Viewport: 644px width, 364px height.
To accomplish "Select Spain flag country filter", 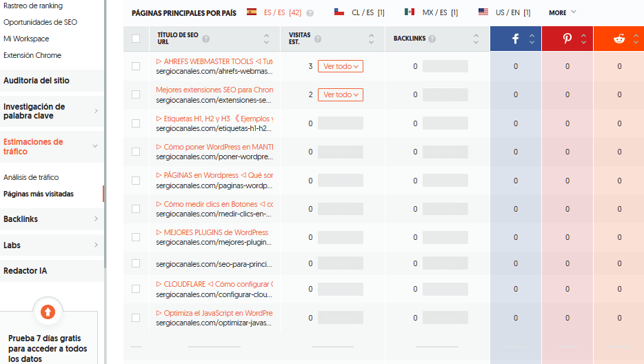I will click(252, 12).
